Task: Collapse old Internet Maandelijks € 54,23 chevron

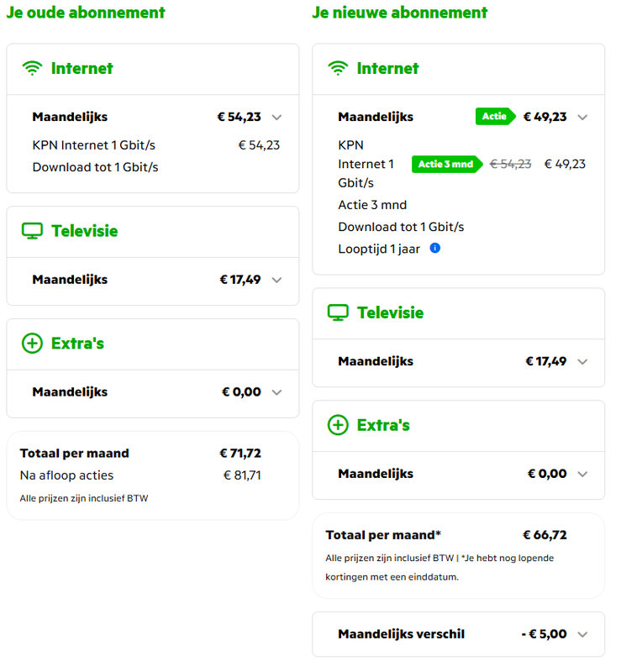Action: coord(277,118)
